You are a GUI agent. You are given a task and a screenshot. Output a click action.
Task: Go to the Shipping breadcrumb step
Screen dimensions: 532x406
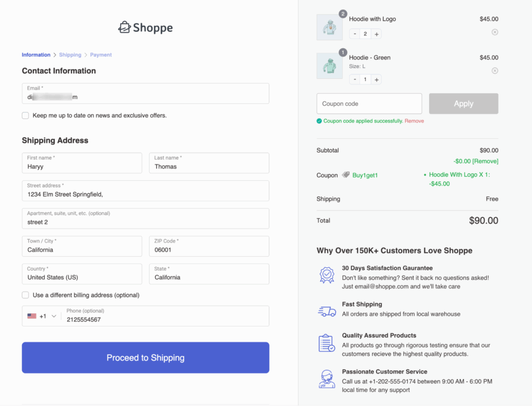(70, 55)
